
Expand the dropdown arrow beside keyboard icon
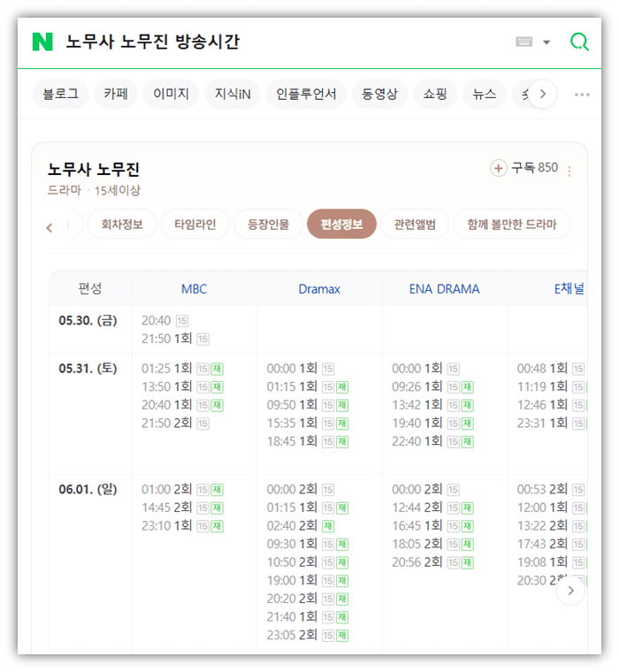(546, 42)
